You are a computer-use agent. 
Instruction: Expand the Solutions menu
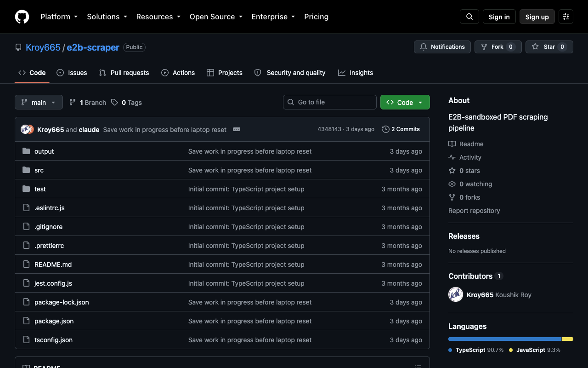pos(107,17)
